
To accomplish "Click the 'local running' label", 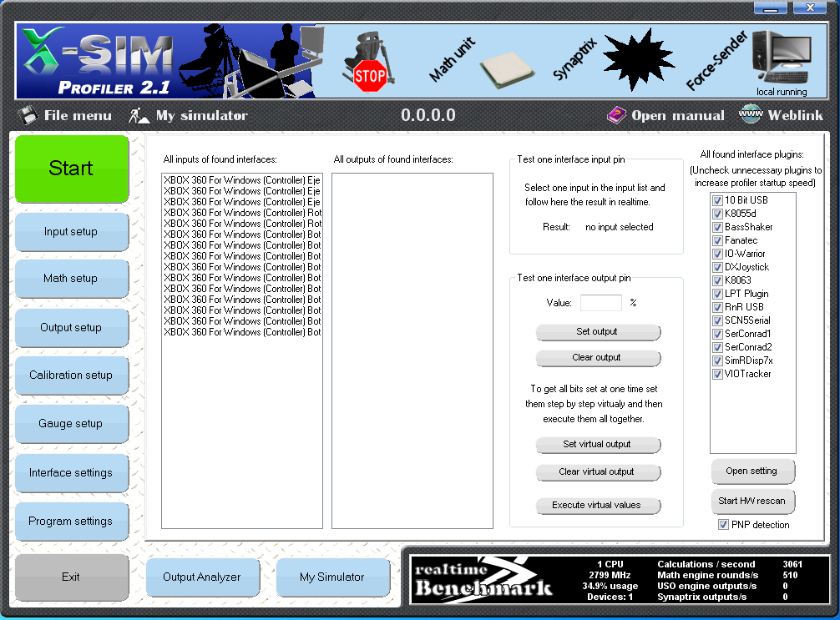I will [x=782, y=92].
